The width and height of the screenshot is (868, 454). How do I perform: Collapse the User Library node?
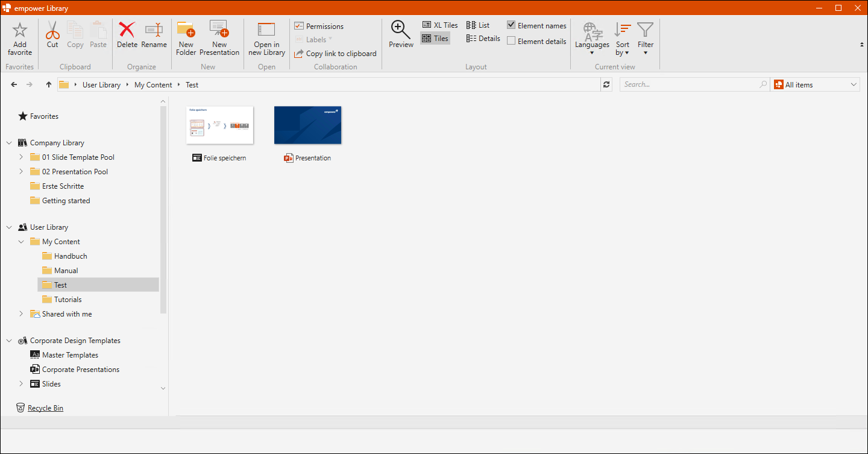pyautogui.click(x=9, y=227)
